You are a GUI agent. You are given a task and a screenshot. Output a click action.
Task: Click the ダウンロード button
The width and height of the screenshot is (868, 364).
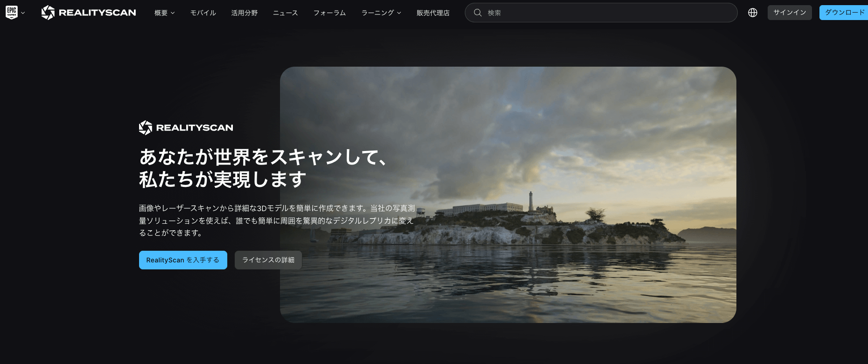point(844,13)
